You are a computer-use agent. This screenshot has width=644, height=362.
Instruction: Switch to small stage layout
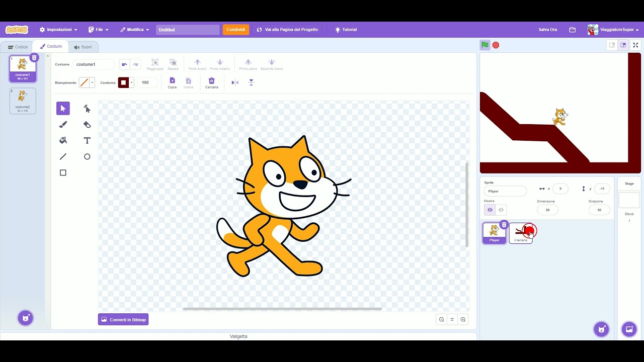[x=612, y=45]
